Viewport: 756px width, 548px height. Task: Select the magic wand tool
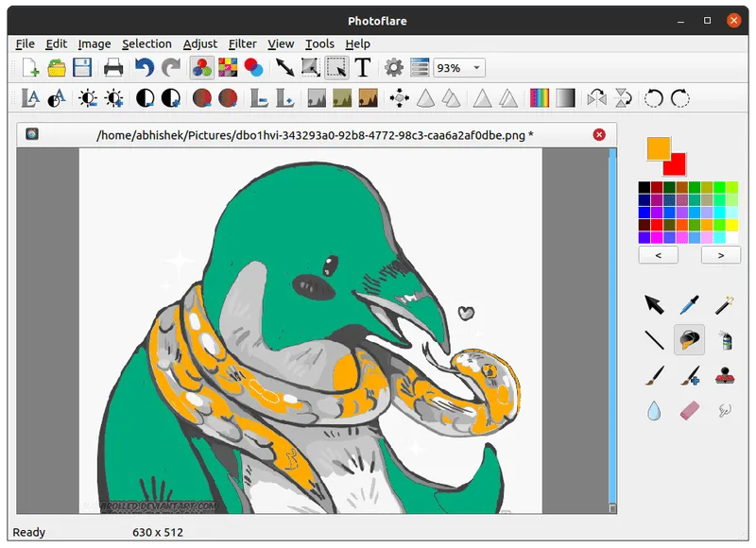pyautogui.click(x=724, y=304)
